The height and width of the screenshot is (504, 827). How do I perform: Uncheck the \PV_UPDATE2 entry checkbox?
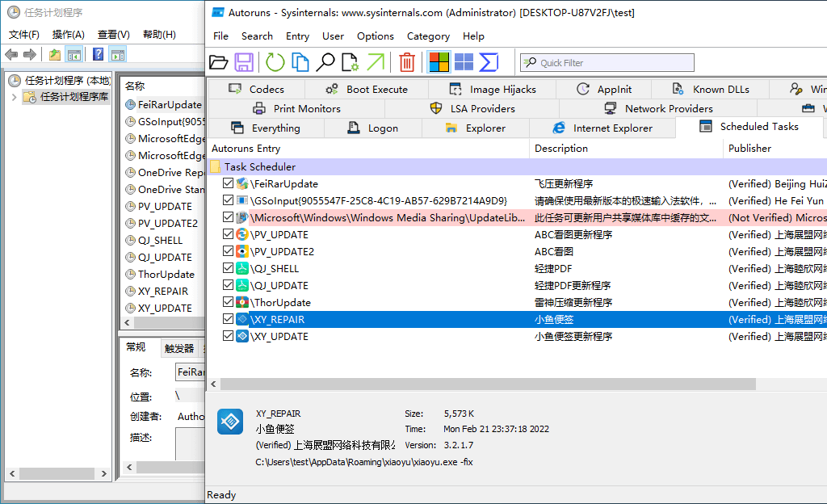(228, 250)
